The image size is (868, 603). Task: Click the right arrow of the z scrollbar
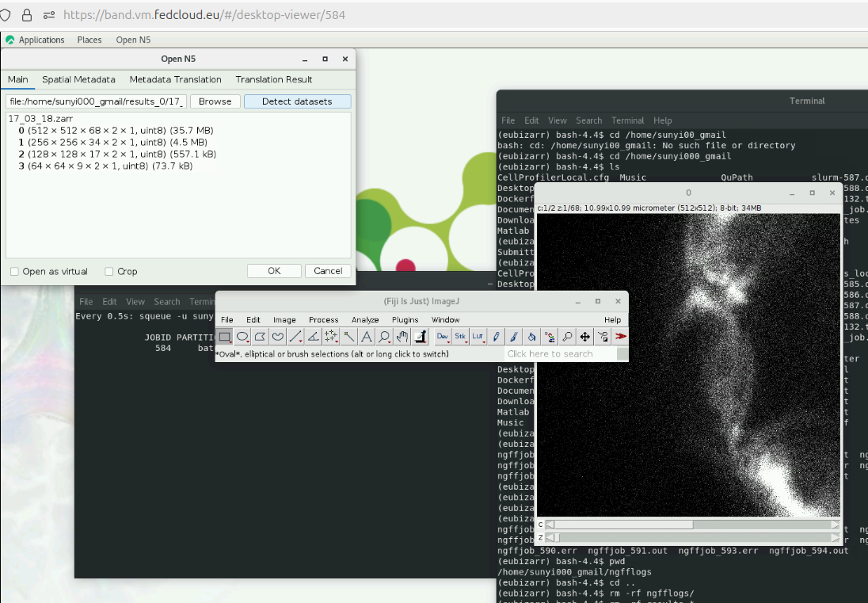(x=835, y=538)
